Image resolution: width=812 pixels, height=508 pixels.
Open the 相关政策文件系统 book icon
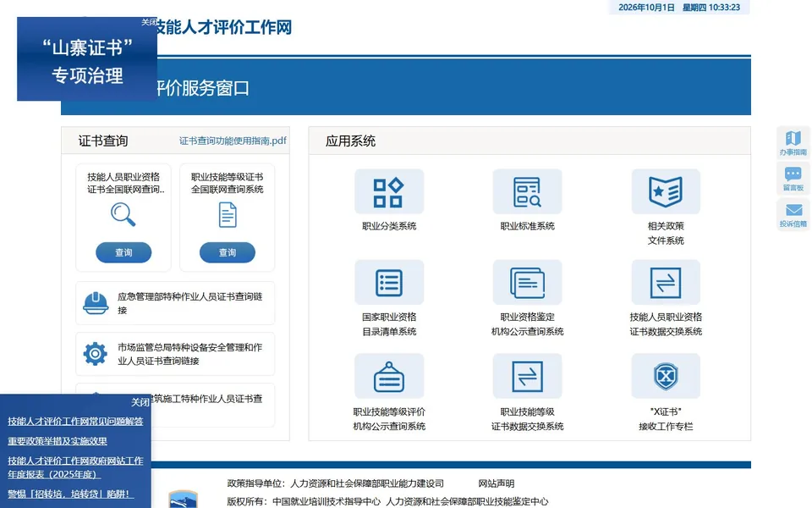(x=666, y=191)
